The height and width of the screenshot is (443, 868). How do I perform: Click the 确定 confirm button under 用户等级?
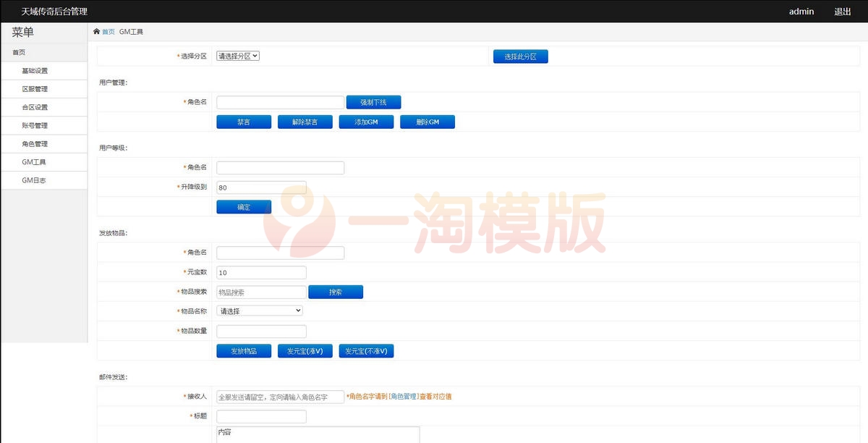coord(243,206)
